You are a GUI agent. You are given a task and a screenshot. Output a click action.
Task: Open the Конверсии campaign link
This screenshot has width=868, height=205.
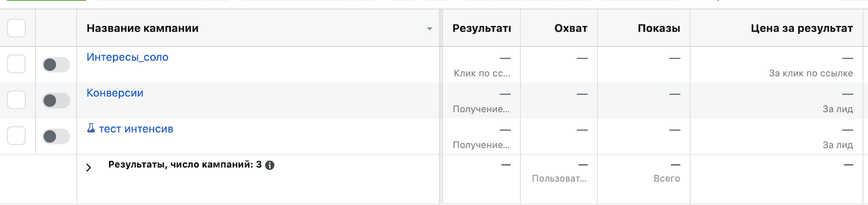(x=115, y=93)
